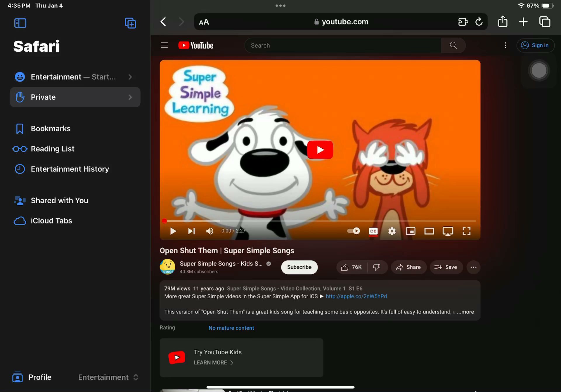Expand the Private tab group chevron

point(130,97)
